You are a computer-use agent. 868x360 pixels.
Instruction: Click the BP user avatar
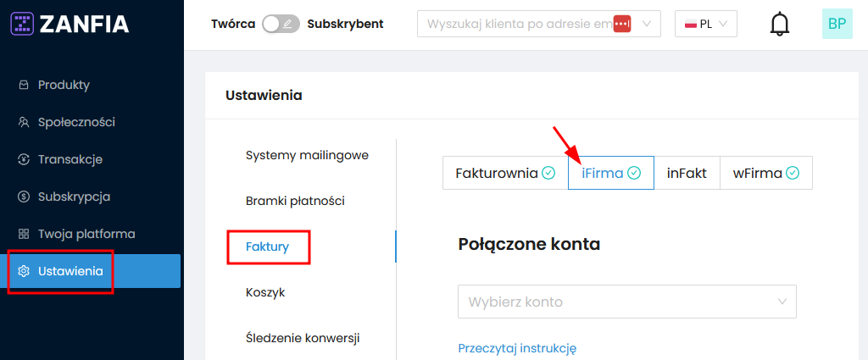coord(837,24)
